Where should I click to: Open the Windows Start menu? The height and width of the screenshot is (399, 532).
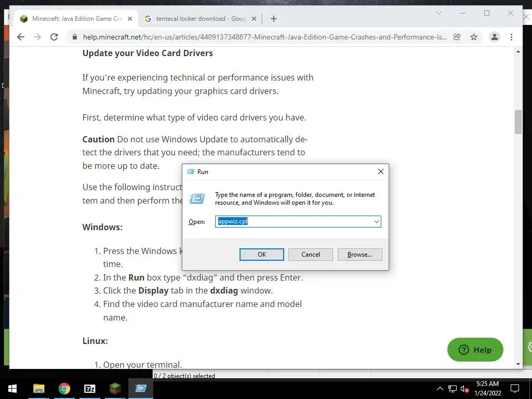[x=12, y=389]
